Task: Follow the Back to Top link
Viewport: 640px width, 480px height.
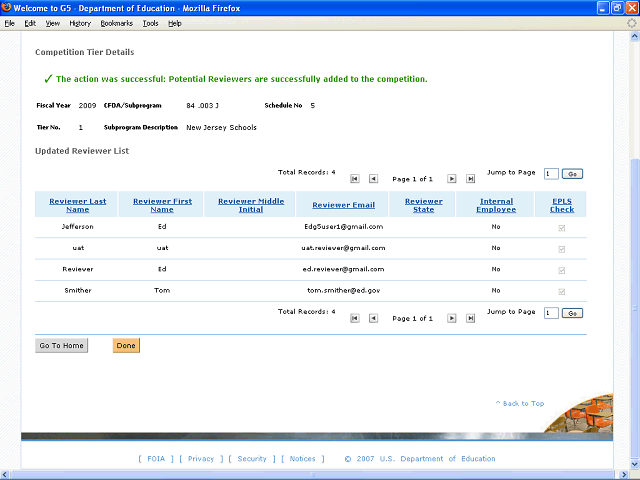Action: [x=520, y=403]
